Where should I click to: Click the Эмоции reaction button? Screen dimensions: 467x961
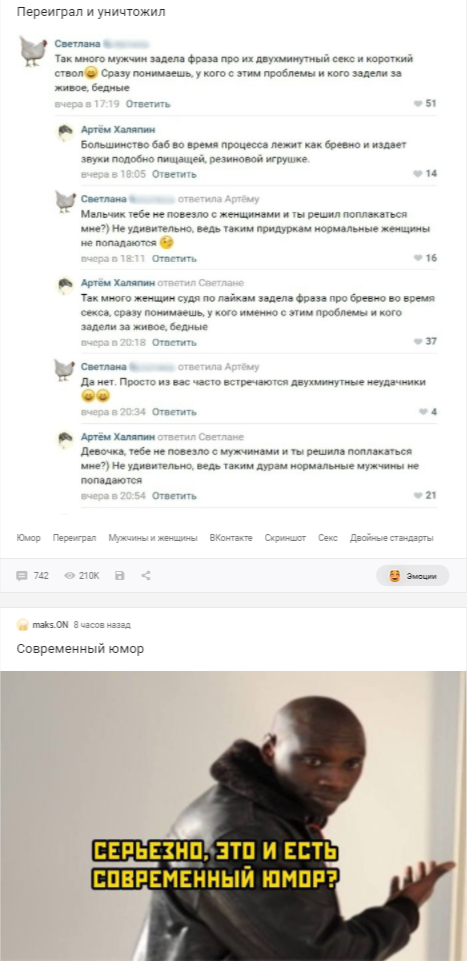pyautogui.click(x=412, y=575)
